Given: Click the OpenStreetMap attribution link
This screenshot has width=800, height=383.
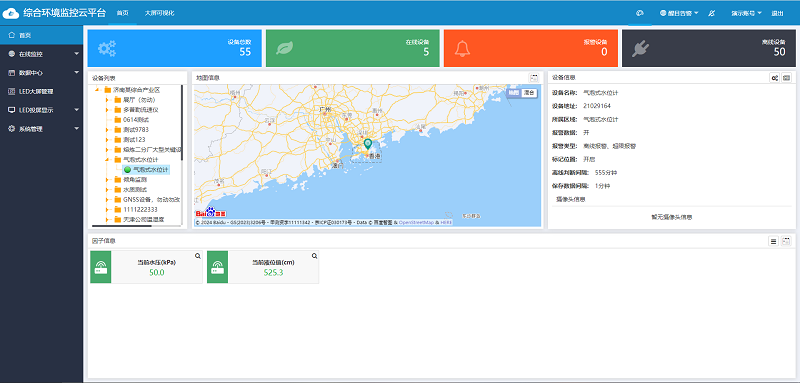Looking at the screenshot, I should click(x=415, y=223).
